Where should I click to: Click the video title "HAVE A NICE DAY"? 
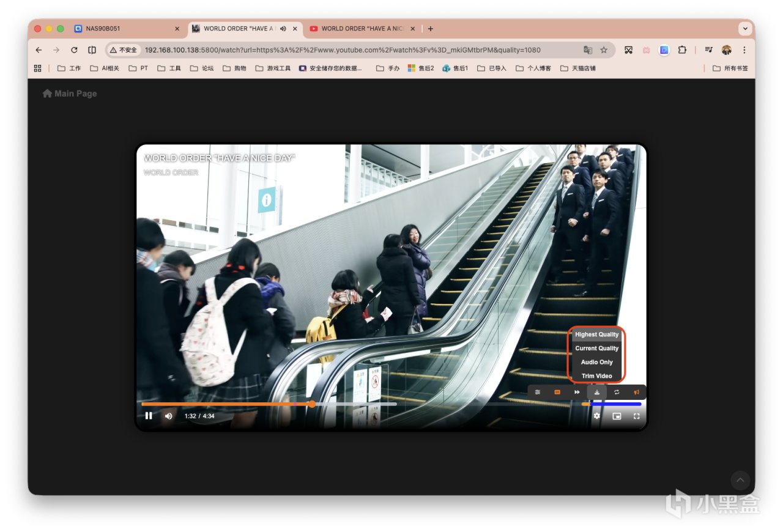pos(220,158)
